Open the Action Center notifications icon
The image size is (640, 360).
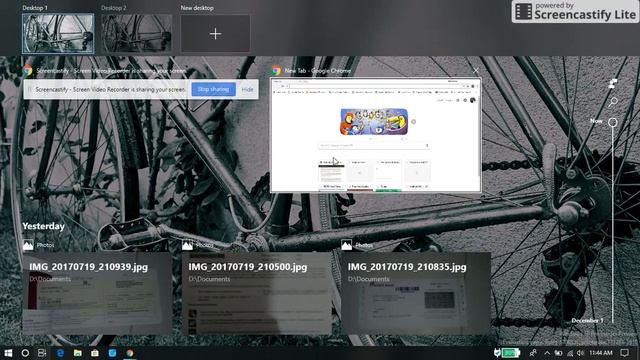click(x=624, y=353)
